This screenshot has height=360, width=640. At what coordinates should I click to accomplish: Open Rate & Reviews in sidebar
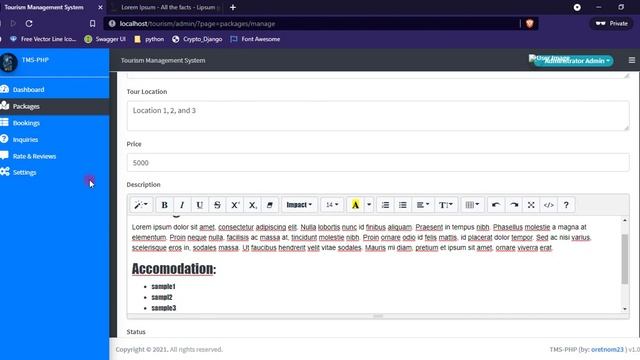coord(55,156)
